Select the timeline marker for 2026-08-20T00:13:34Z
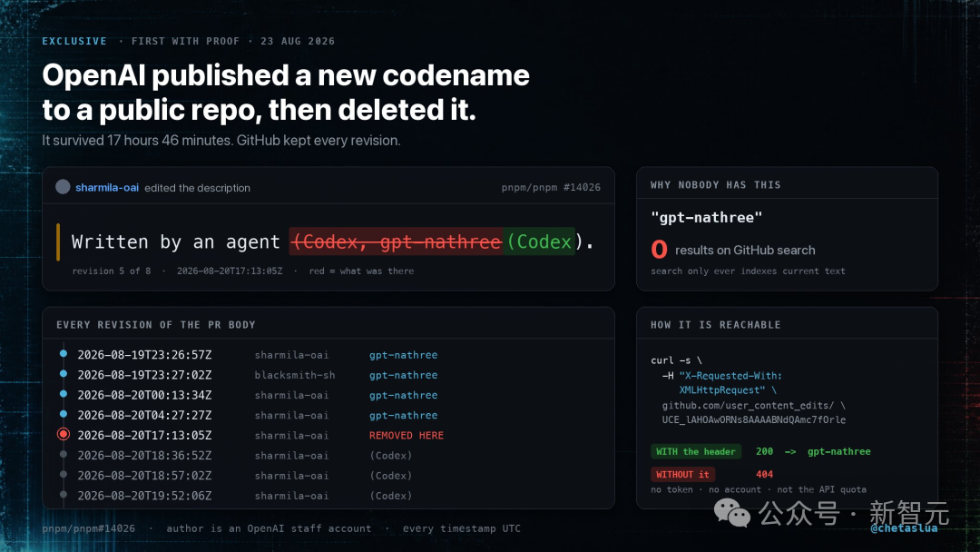The height and width of the screenshot is (552, 980). click(x=64, y=394)
